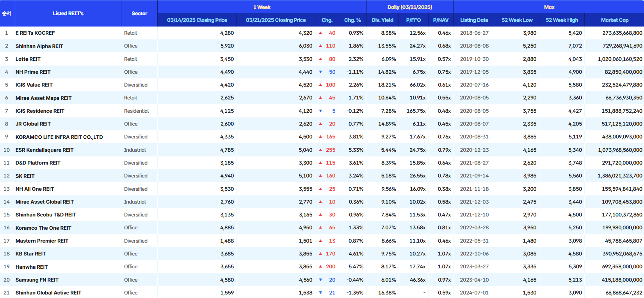Select NH Prime REIT name

click(33, 72)
